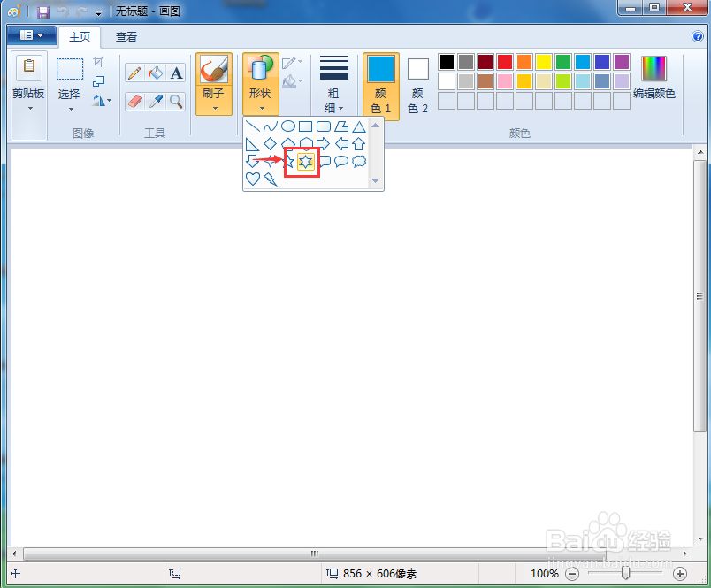711x588 pixels.
Task: Choose the Six-point star shape
Action: [x=306, y=162]
